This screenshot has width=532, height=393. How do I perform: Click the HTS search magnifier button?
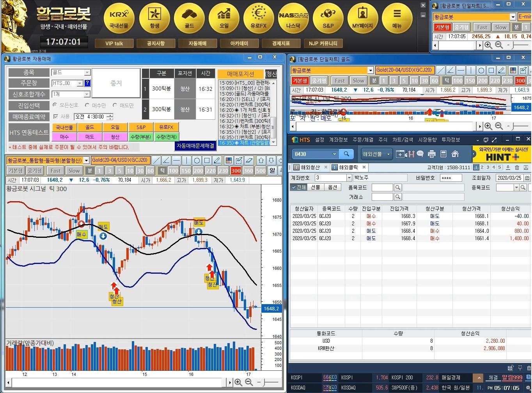[346, 154]
